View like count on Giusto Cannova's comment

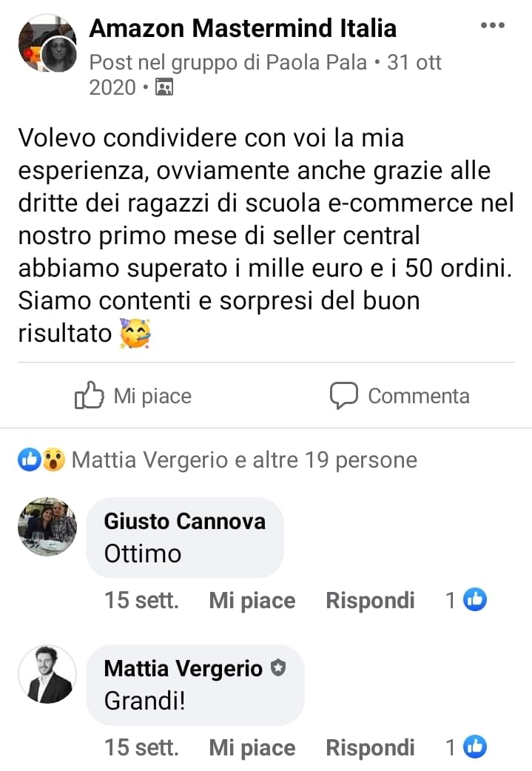point(465,600)
